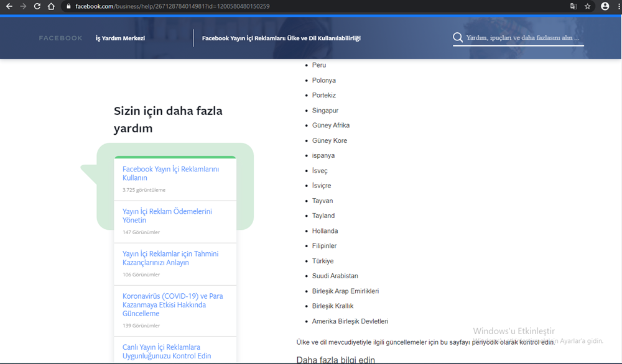This screenshot has height=364, width=622.
Task: Click the padlock site security icon
Action: 68,6
